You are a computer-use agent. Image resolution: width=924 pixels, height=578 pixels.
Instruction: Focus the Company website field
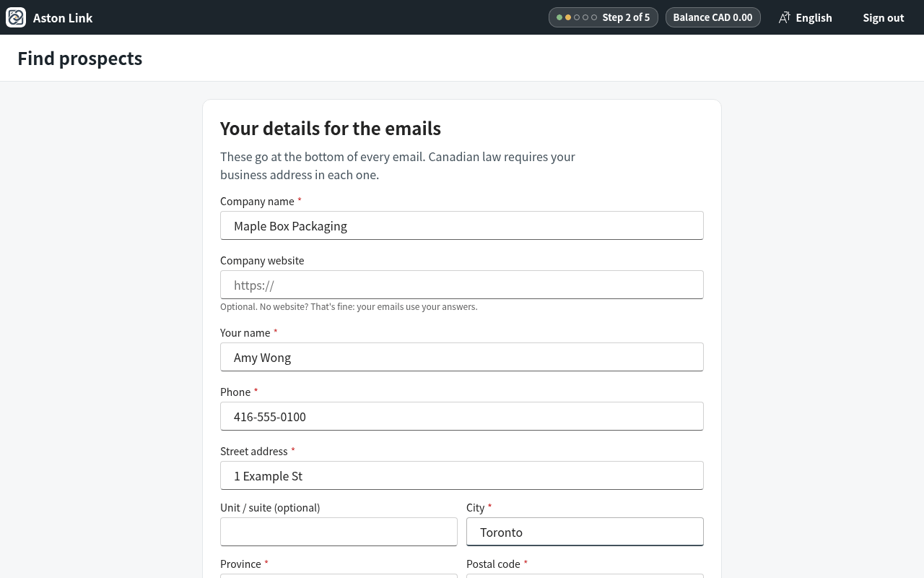(462, 285)
